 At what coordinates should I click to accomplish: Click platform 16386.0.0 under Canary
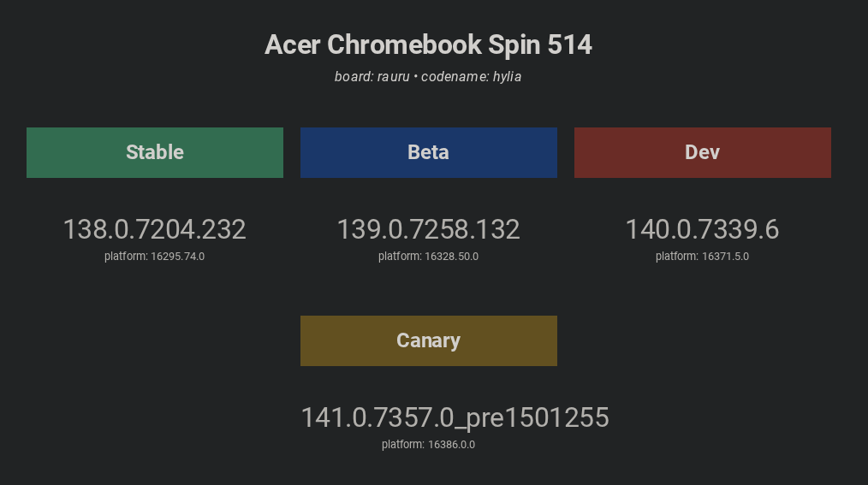tap(429, 445)
